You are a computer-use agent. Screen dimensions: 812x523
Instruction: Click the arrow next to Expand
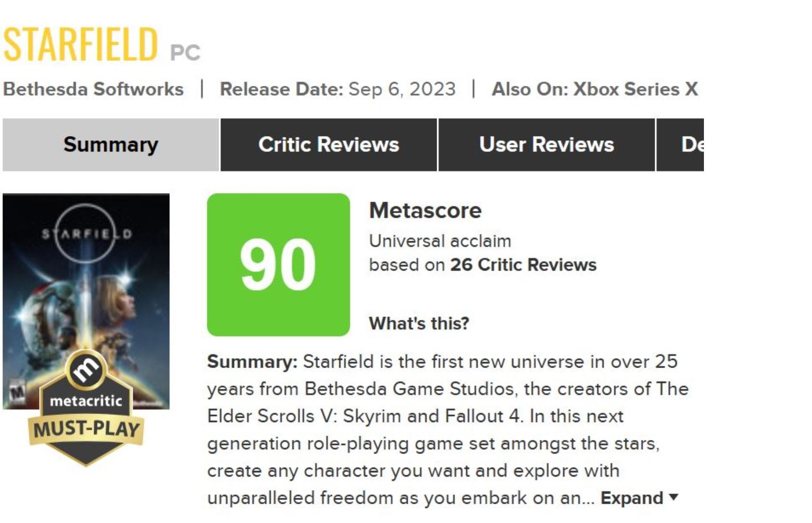(674, 497)
